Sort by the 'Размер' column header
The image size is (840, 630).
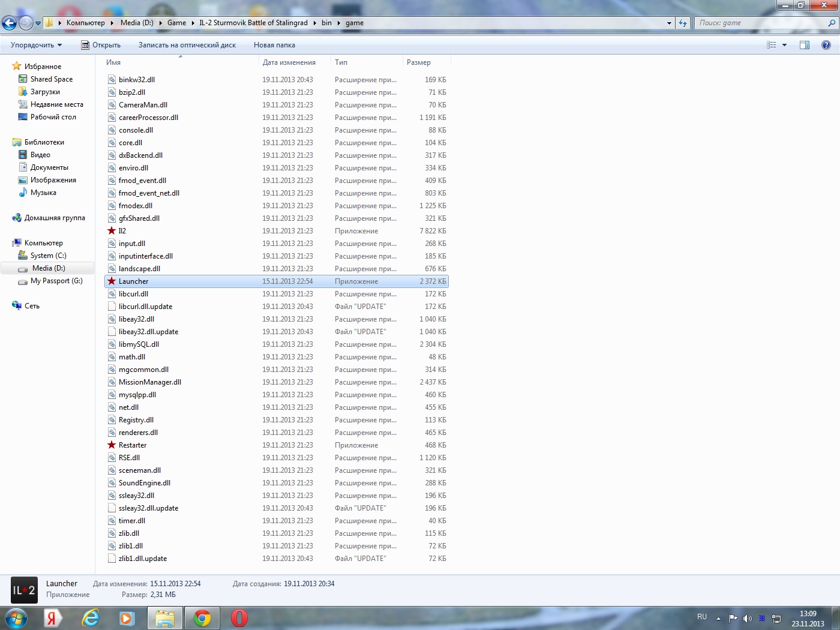pyautogui.click(x=419, y=62)
